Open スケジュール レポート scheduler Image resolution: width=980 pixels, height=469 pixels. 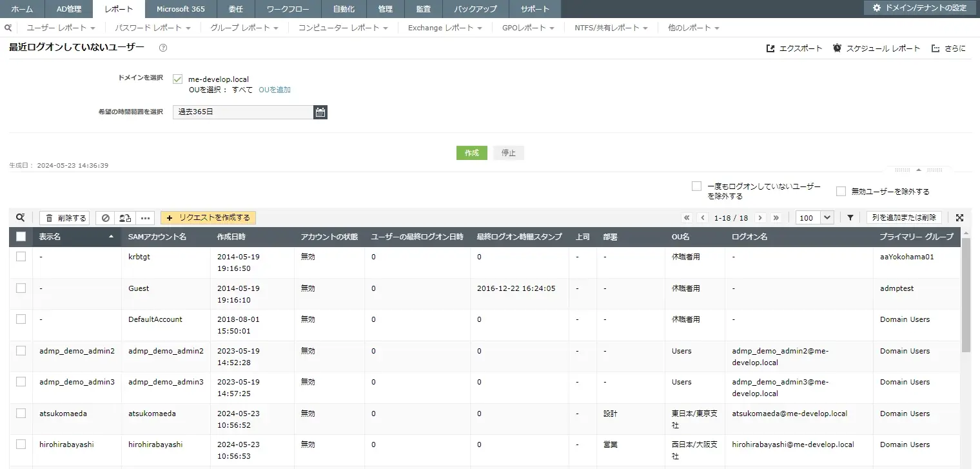pyautogui.click(x=876, y=48)
